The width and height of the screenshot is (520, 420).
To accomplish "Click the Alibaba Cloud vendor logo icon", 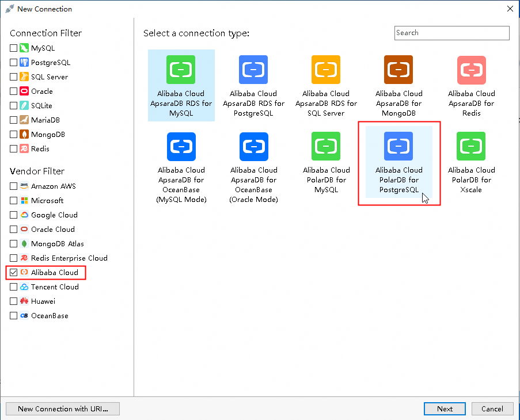I will (x=24, y=272).
